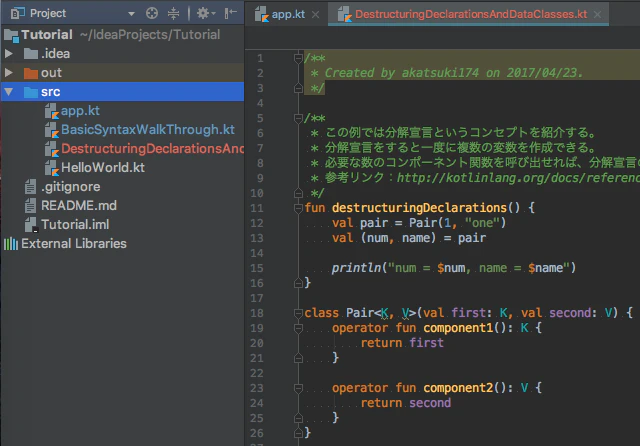Click the scroll from source crosshair icon
Viewport: 640px width, 446px height.
(152, 13)
